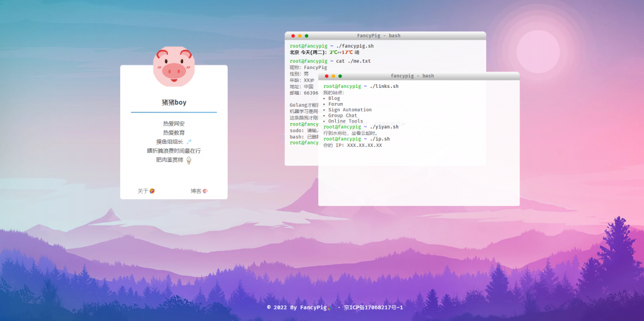
Task: Click the 肥肉鉴赏师 line
Action: click(x=174, y=160)
